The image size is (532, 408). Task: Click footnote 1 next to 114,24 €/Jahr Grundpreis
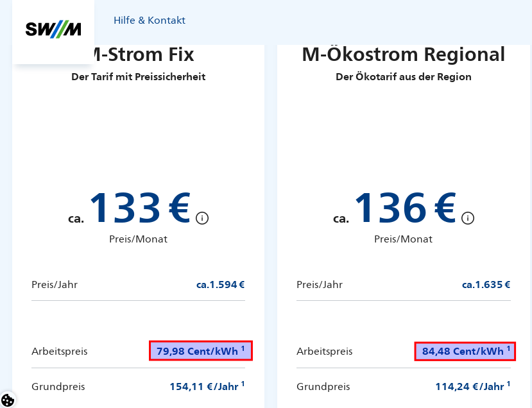click(508, 383)
